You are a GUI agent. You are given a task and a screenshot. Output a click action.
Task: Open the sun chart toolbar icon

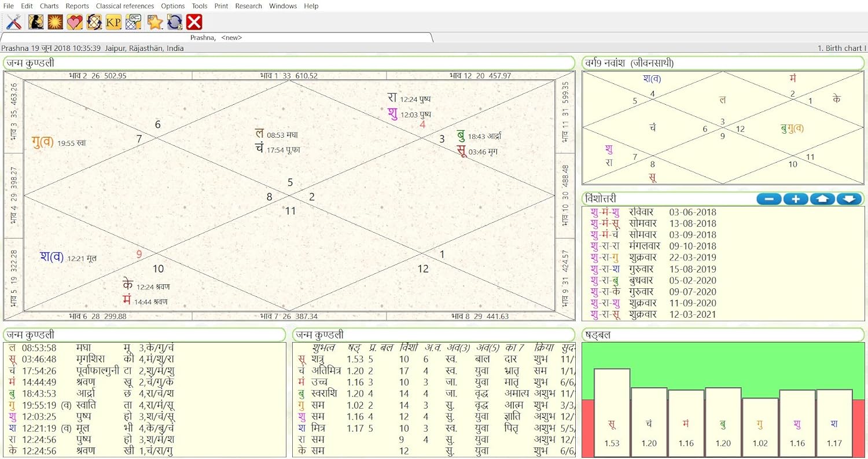(x=55, y=22)
